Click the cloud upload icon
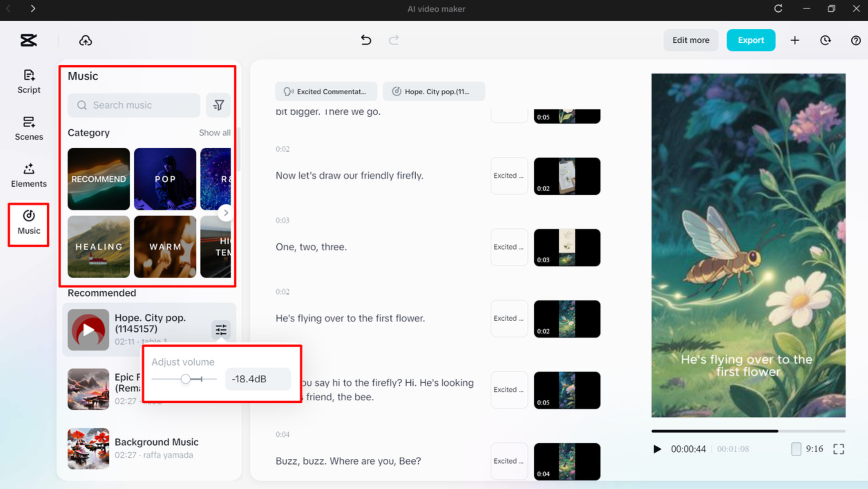Image resolution: width=868 pixels, height=489 pixels. (85, 40)
